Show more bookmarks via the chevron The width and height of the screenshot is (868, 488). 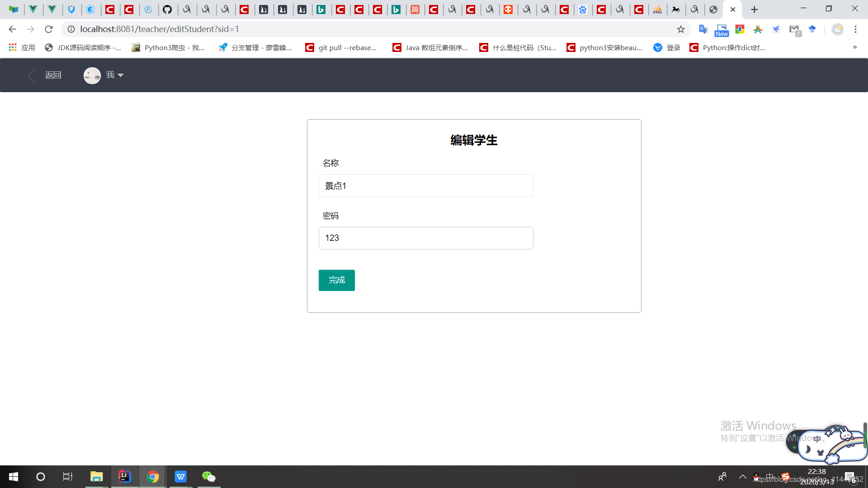click(855, 47)
